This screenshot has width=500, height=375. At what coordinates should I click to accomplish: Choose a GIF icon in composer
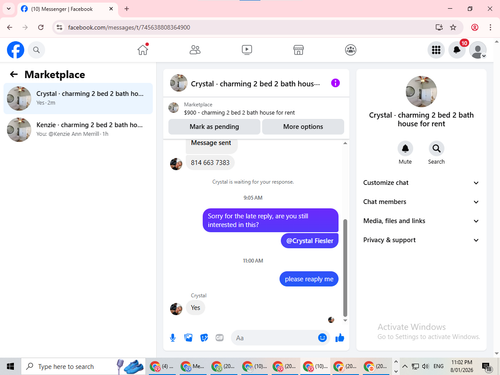click(x=219, y=338)
